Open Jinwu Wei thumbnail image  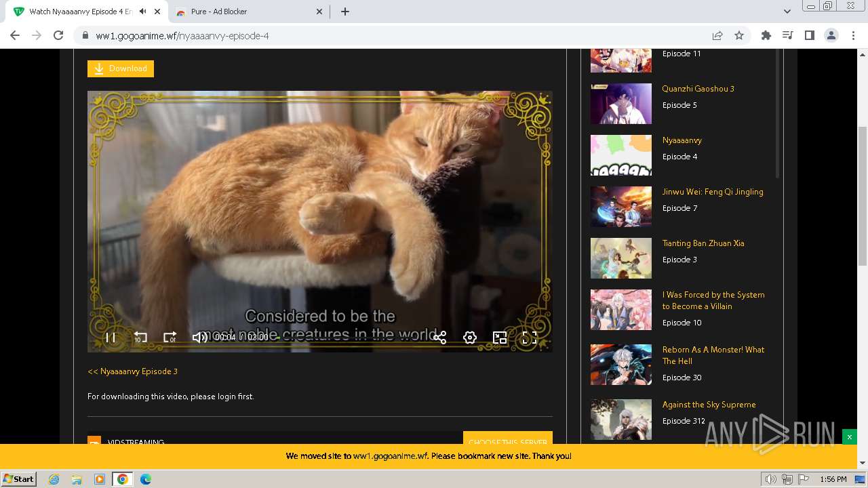(x=621, y=207)
